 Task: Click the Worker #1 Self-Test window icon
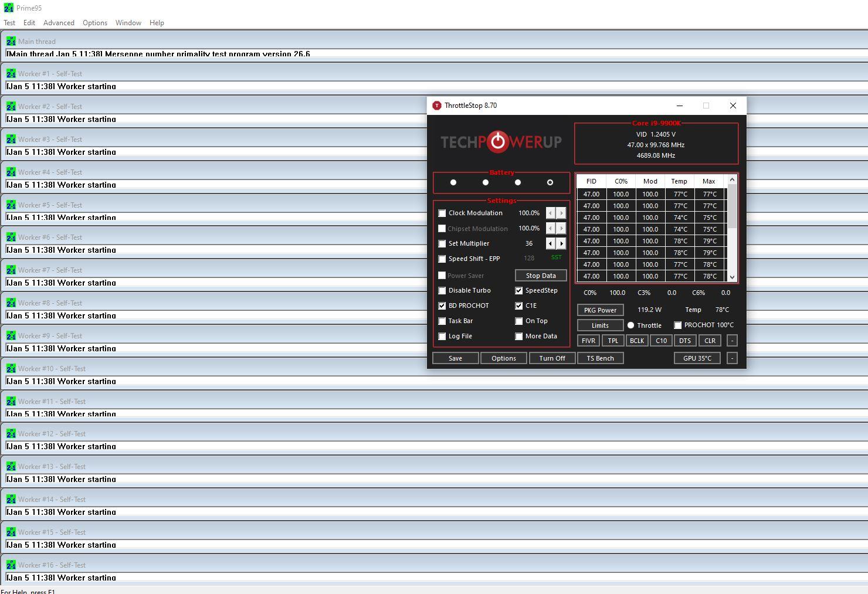[x=11, y=74]
